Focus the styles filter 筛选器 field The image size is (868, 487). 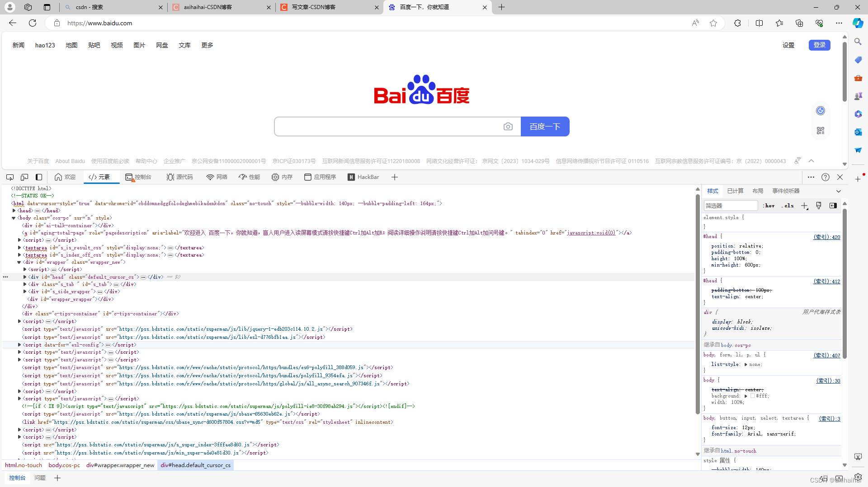pos(731,206)
